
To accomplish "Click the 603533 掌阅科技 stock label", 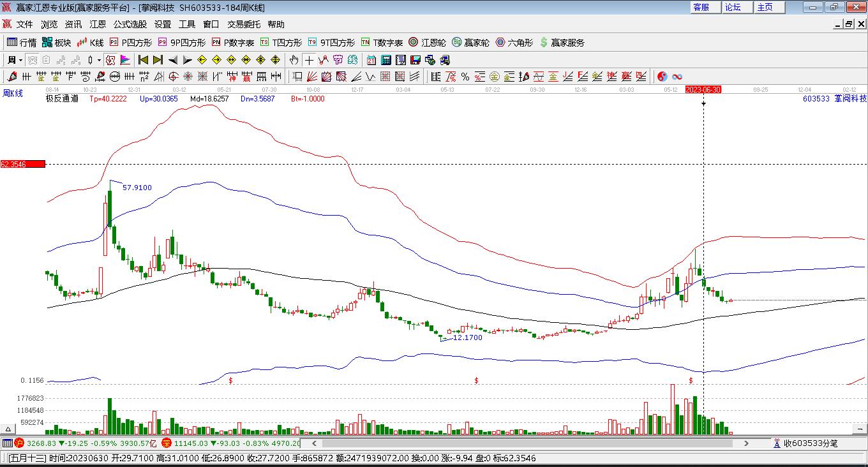I will pyautogui.click(x=835, y=99).
